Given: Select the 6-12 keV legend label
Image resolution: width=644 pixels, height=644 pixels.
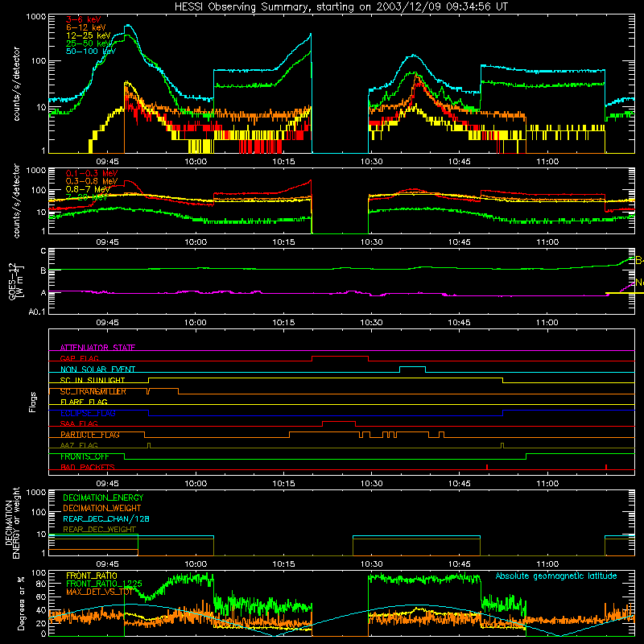Looking at the screenshot, I should (86, 27).
